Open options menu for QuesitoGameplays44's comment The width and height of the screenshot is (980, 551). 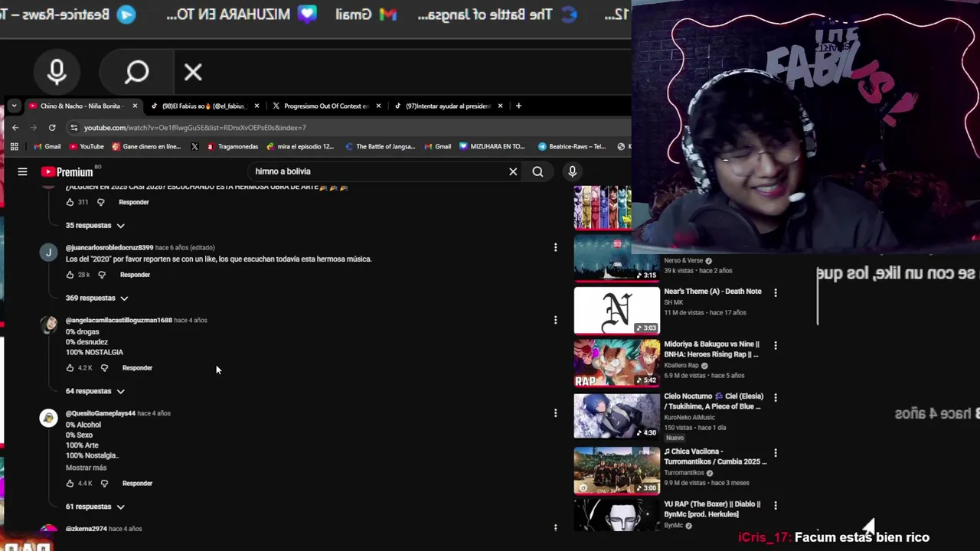point(555,413)
